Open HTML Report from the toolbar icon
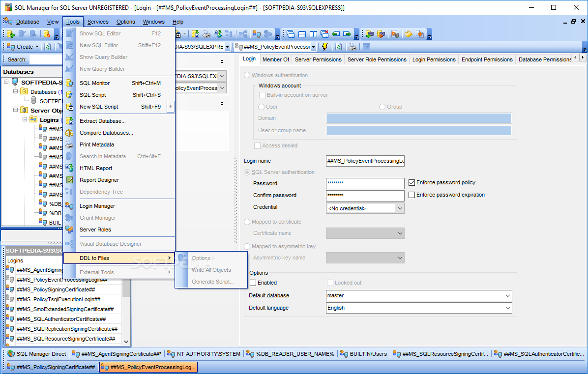This screenshot has width=588, height=374. click(218, 34)
